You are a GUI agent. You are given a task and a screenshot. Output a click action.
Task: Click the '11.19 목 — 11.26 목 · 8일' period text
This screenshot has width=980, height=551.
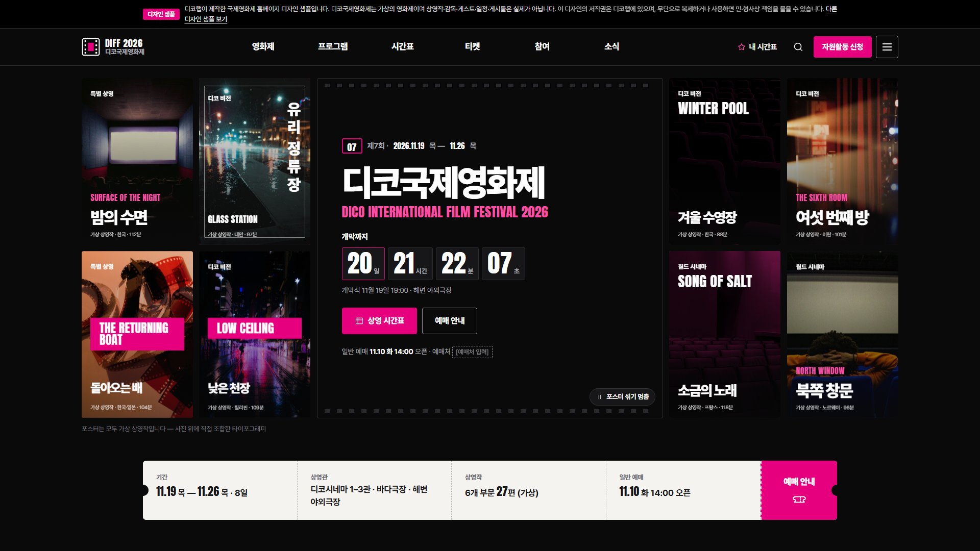point(202,492)
